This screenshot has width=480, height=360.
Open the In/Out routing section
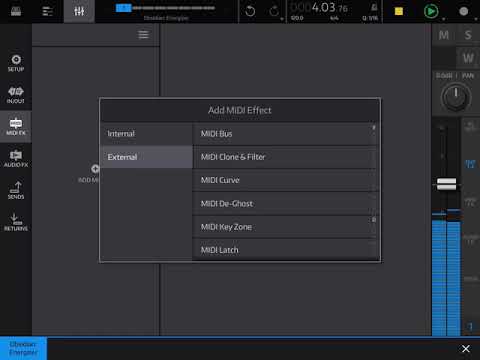(16, 95)
